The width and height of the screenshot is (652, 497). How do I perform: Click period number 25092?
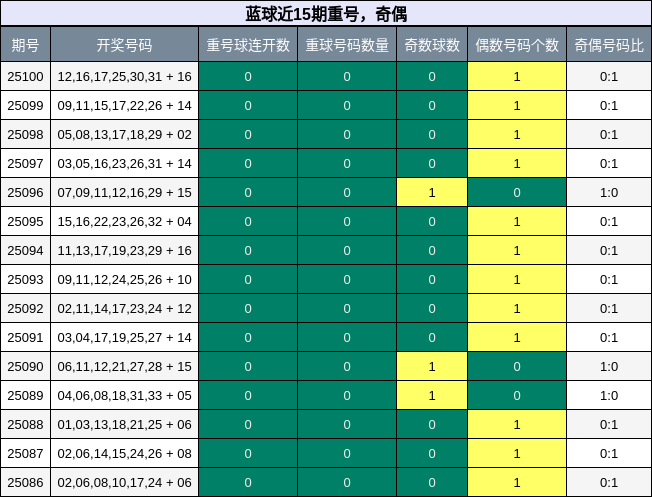[x=25, y=309]
